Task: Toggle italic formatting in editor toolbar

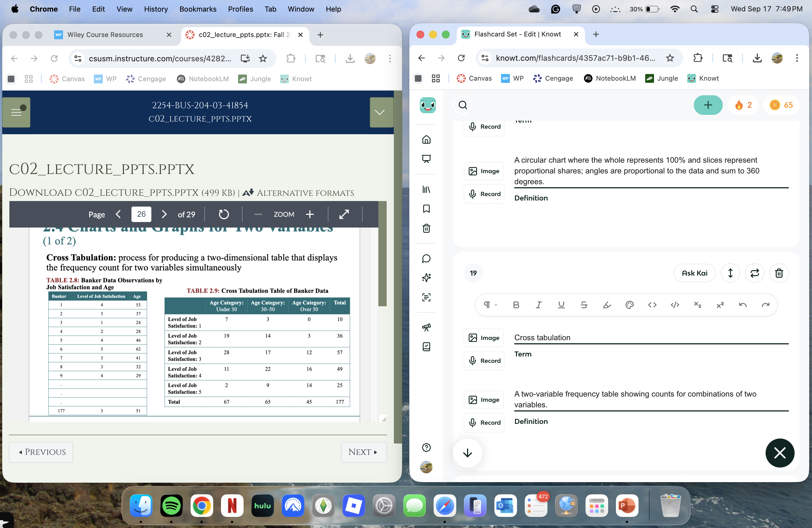Action: tap(538, 305)
